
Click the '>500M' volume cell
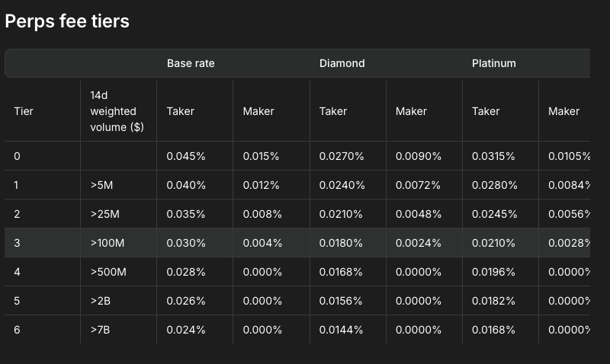click(108, 272)
